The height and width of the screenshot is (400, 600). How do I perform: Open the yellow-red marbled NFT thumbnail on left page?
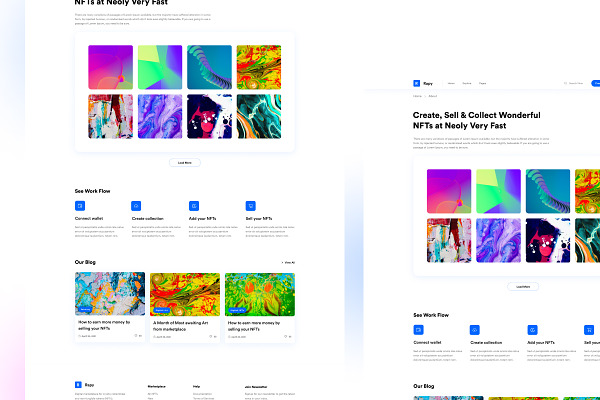(x=259, y=67)
